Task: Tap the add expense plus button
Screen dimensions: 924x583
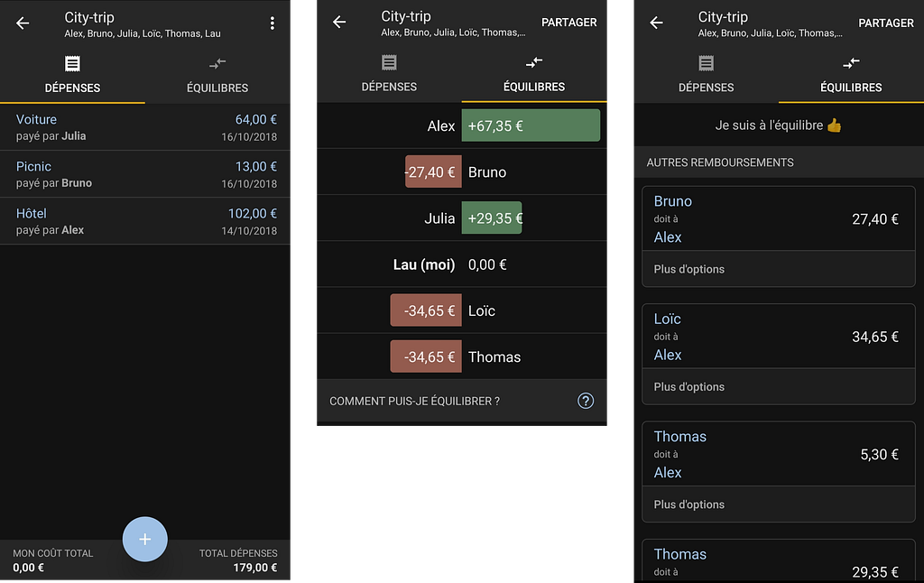Action: pos(145,539)
